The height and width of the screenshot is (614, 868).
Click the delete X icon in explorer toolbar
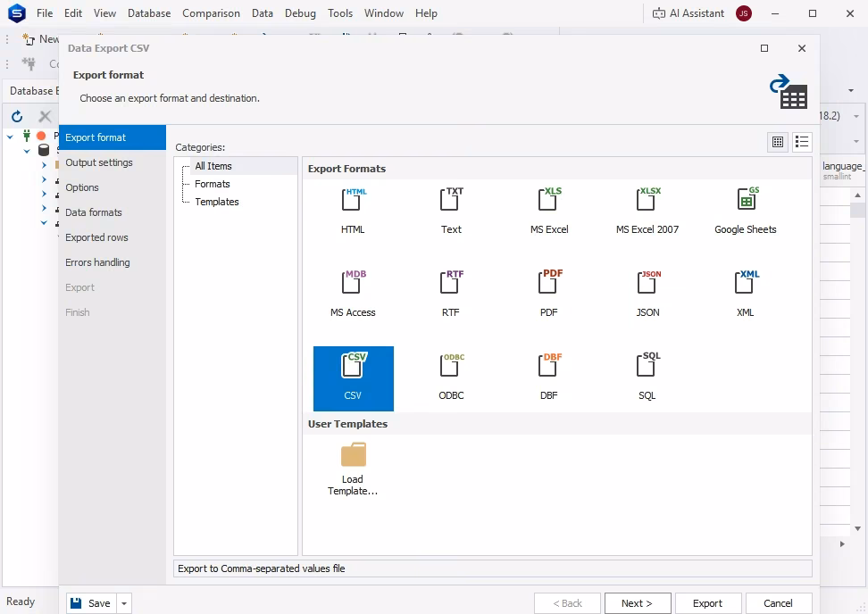[45, 116]
